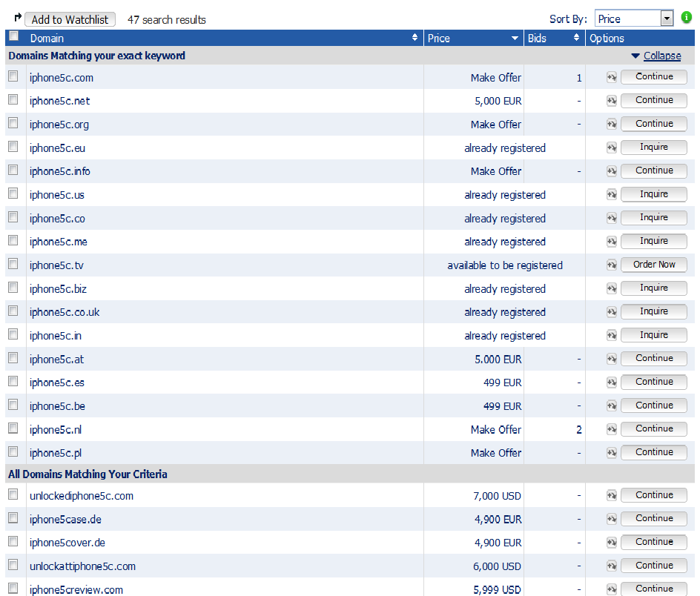Click Continue for iphone5c.at

[654, 359]
